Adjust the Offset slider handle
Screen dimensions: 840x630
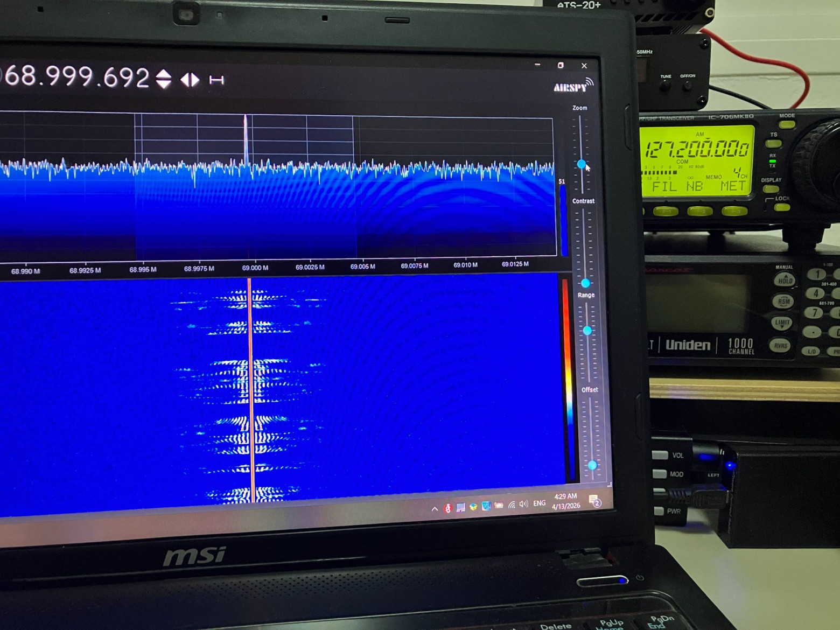click(592, 465)
